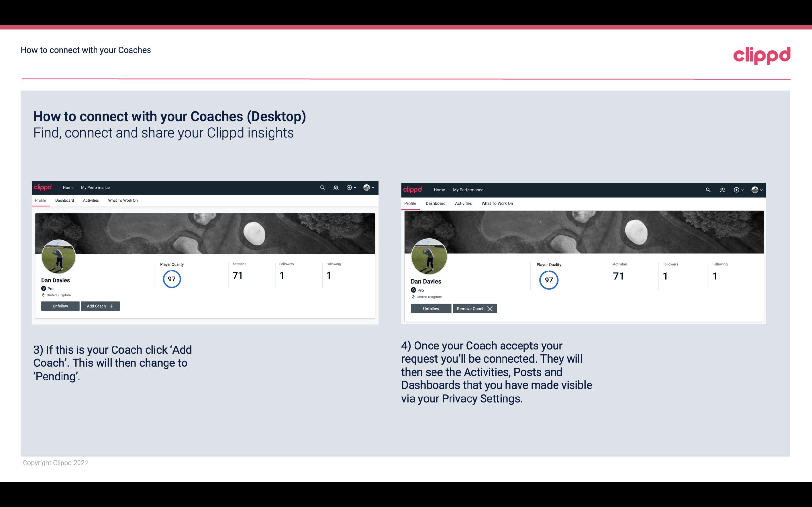Click the 'Remove Coach' button on right profile

475,308
